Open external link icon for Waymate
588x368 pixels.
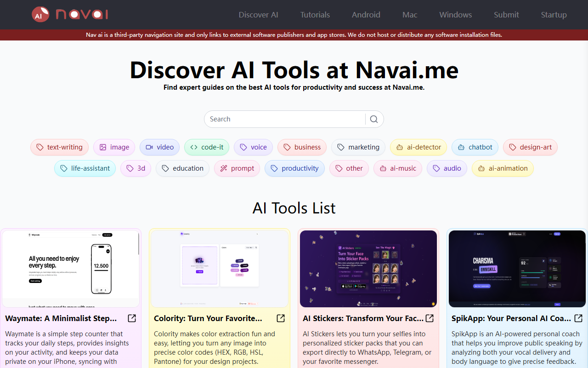point(132,318)
